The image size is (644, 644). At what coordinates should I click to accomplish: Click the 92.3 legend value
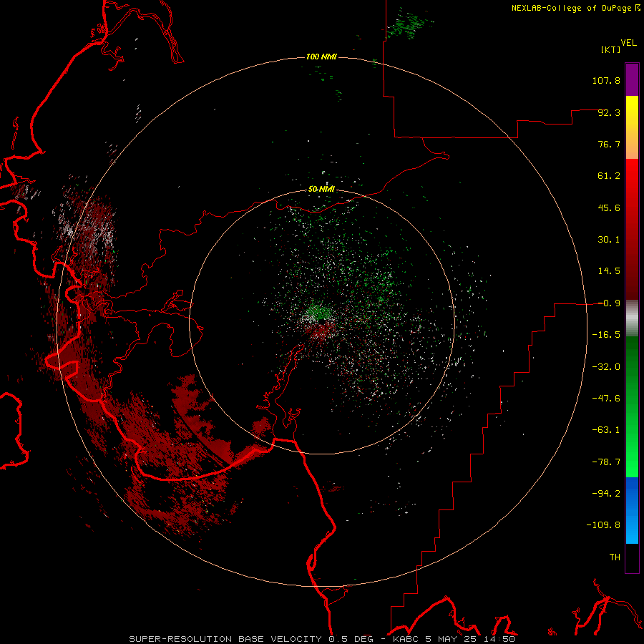(x=609, y=112)
